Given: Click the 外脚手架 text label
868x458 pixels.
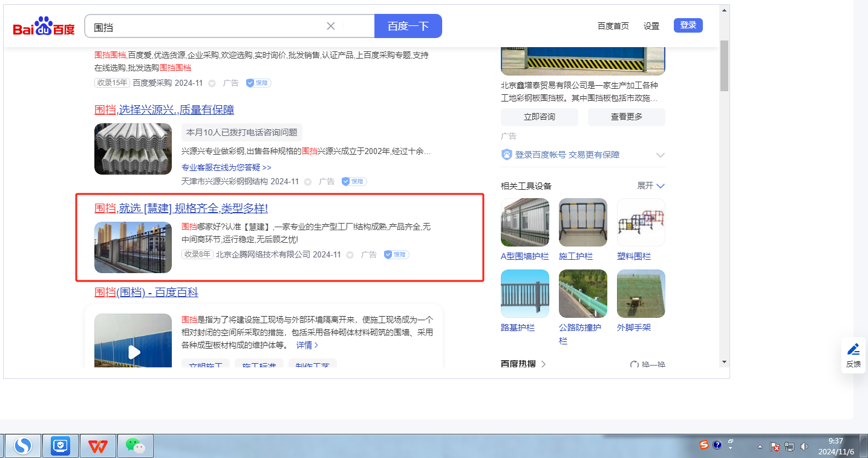Looking at the screenshot, I should 634,327.
